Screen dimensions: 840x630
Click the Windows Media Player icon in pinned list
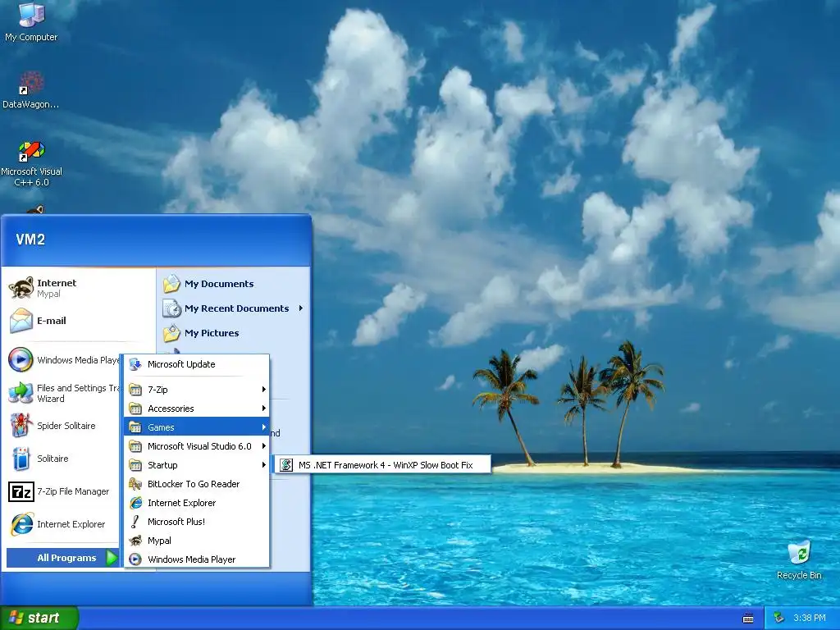pos(21,359)
